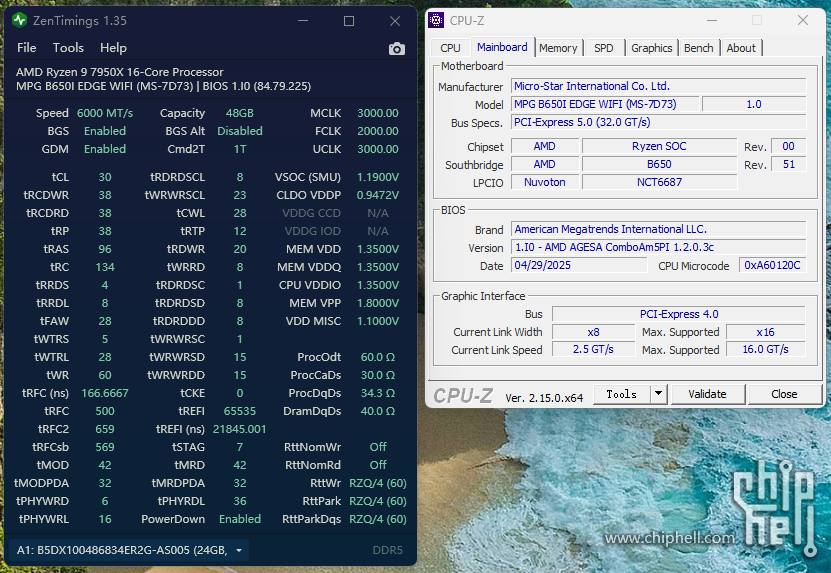This screenshot has width=831, height=573.
Task: Click the FCLK value 2000.00
Action: click(x=378, y=131)
